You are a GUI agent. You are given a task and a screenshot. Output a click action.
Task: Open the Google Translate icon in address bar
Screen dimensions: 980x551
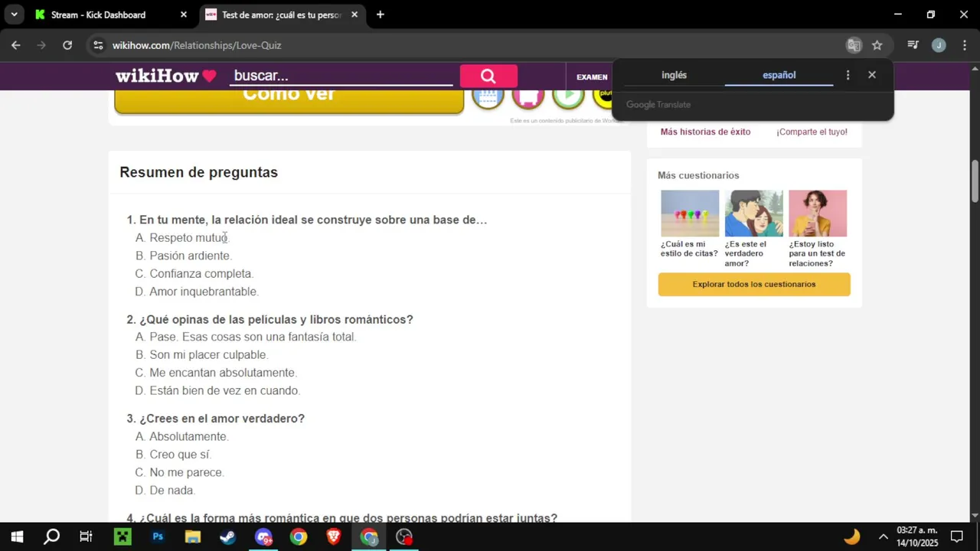[854, 45]
